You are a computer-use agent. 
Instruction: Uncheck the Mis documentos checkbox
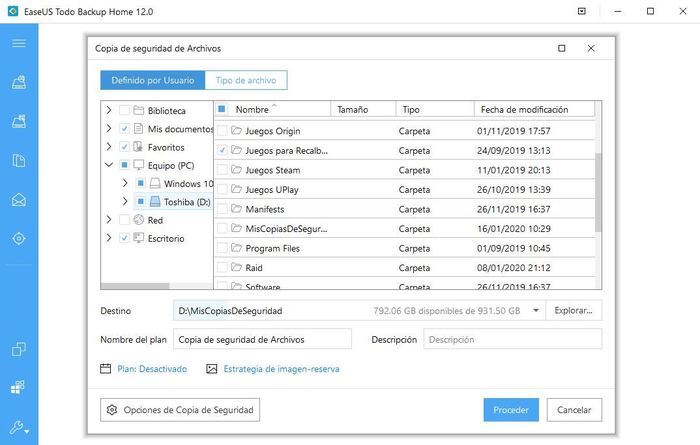125,129
